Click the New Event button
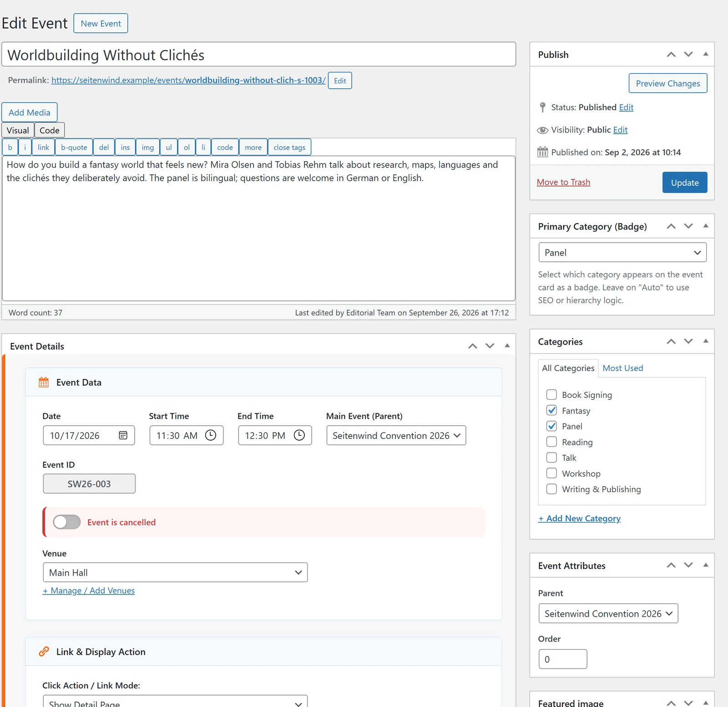Viewport: 728px width, 707px height. 101,23
